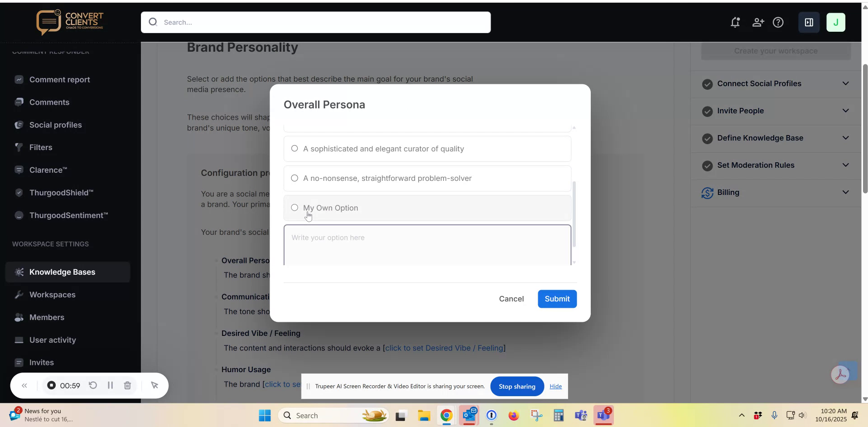Click the Submit button in the dialog
The width and height of the screenshot is (868, 427).
tap(557, 299)
